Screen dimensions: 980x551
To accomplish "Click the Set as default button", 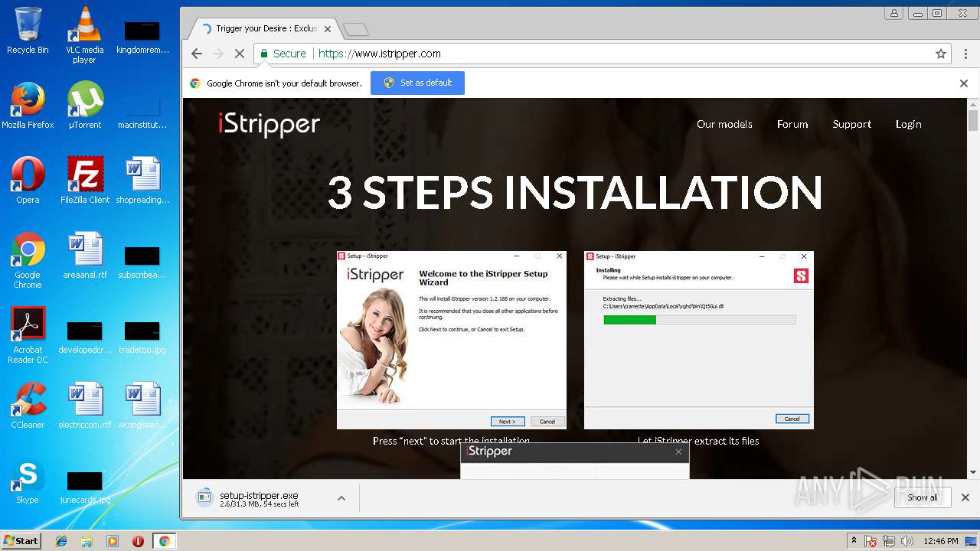I will (417, 83).
